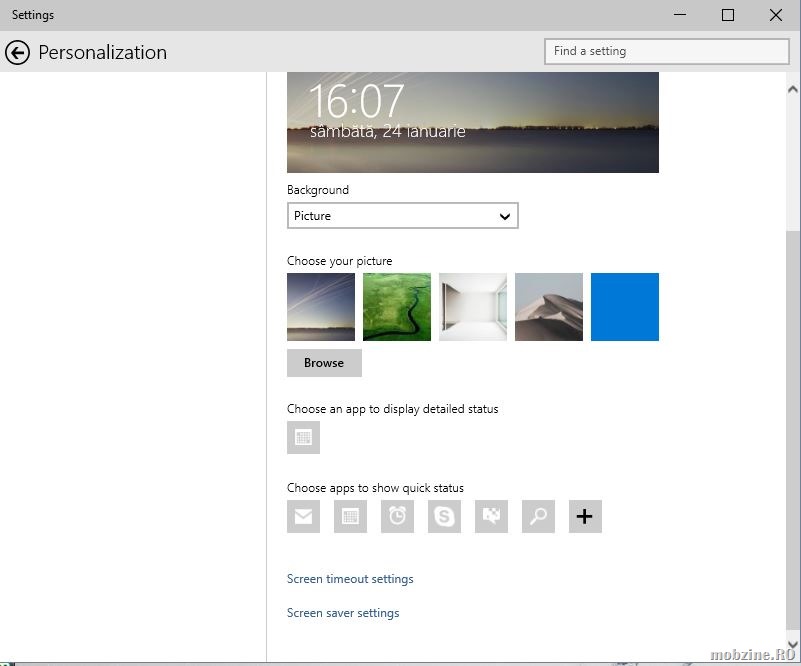
Task: Choose the white room picture thumbnail
Action: tap(473, 307)
